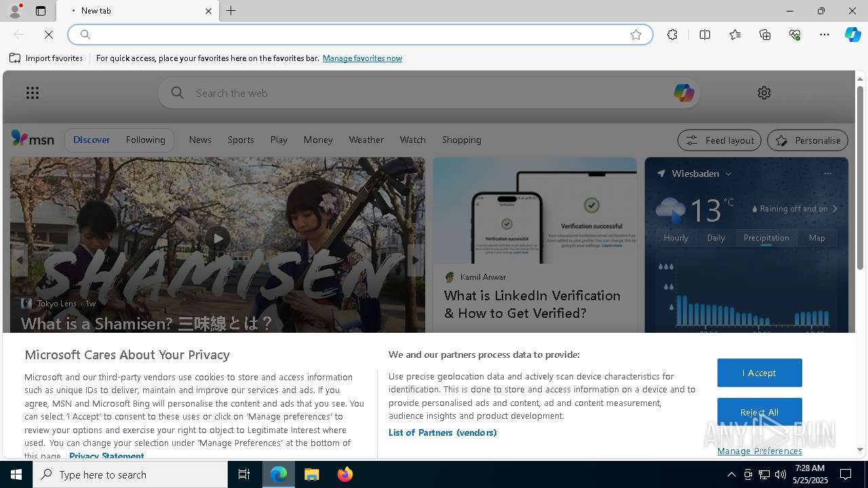The width and height of the screenshot is (868, 488).
Task: Show hidden system tray icons
Action: (731, 474)
